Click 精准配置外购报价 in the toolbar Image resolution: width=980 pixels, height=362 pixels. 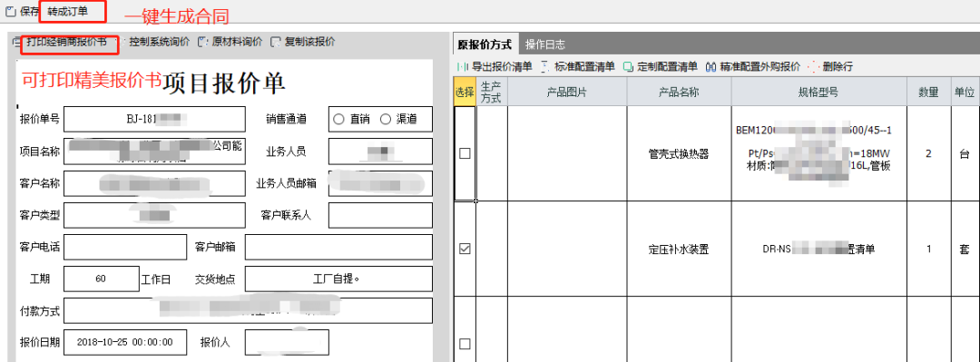tap(760, 66)
